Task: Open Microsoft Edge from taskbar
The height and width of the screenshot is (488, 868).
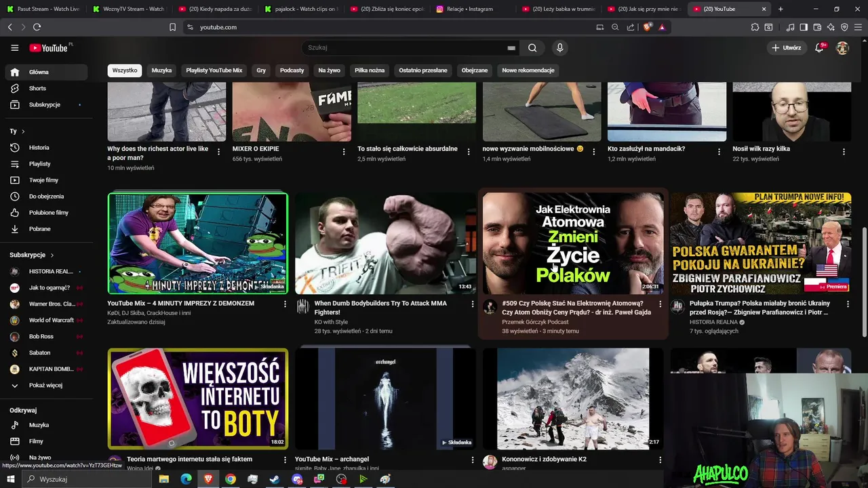Action: coord(186,479)
